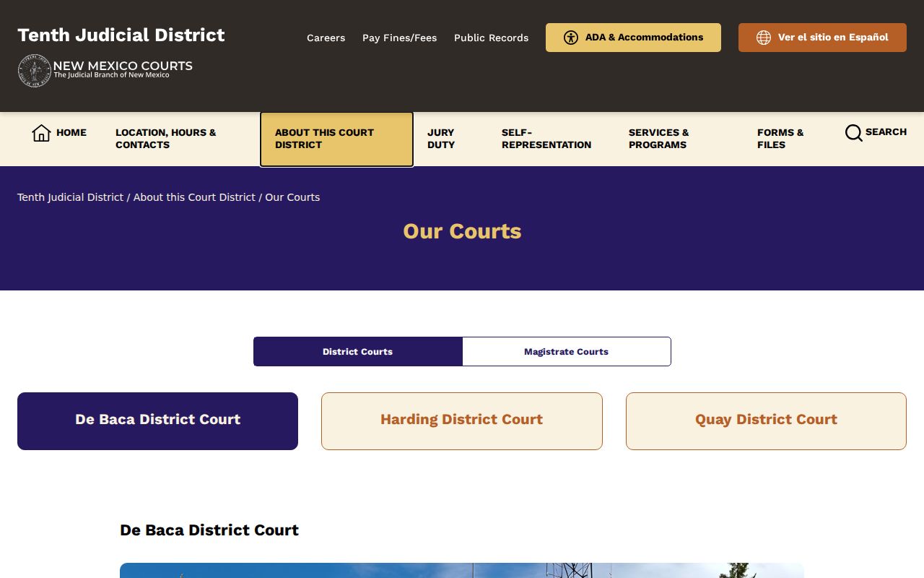This screenshot has width=924, height=578.
Task: Go to Pay Fines/Fees
Action: (399, 38)
